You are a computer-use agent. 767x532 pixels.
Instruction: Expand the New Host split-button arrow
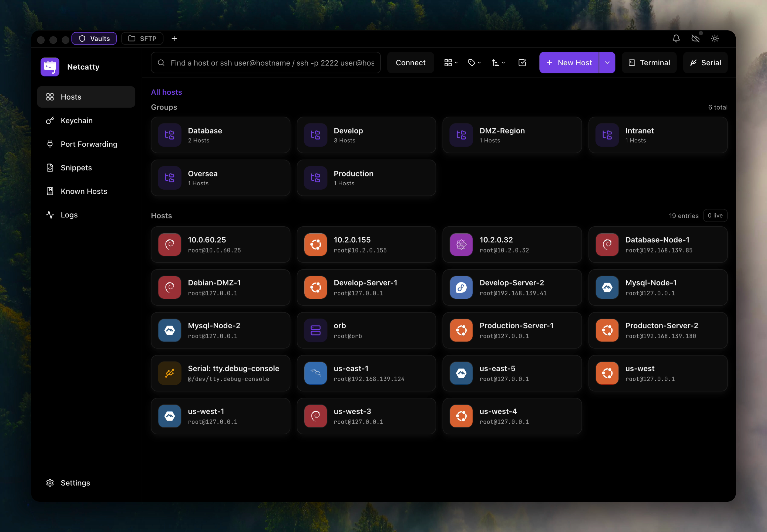[x=607, y=63]
